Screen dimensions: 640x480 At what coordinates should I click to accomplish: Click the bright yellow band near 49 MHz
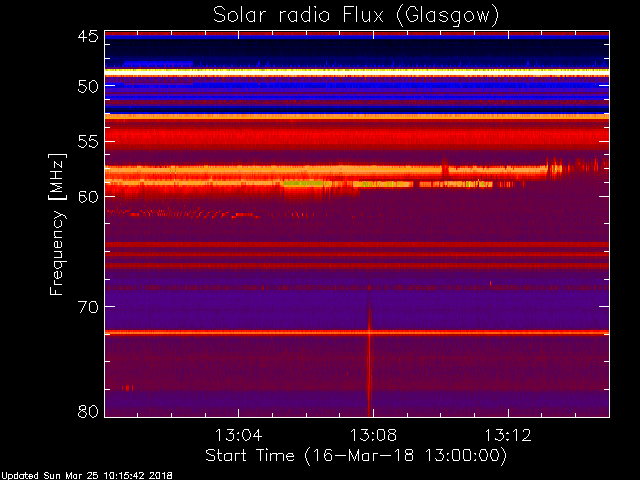tap(357, 71)
